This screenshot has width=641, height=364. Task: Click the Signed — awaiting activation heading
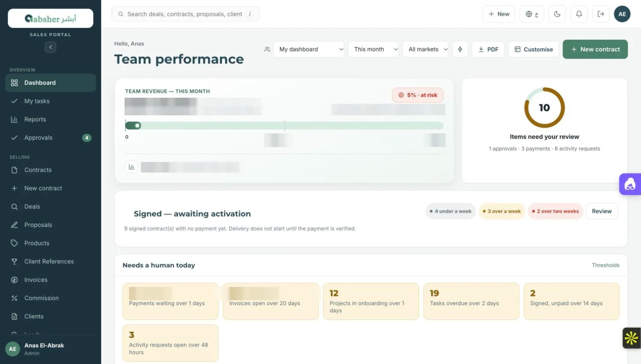tap(192, 214)
